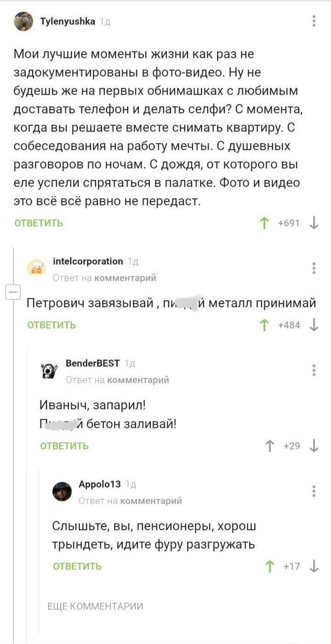Image resolution: width=331 pixels, height=644 pixels.
Task: Open Appolo13's avatar picture
Action: (x=62, y=491)
